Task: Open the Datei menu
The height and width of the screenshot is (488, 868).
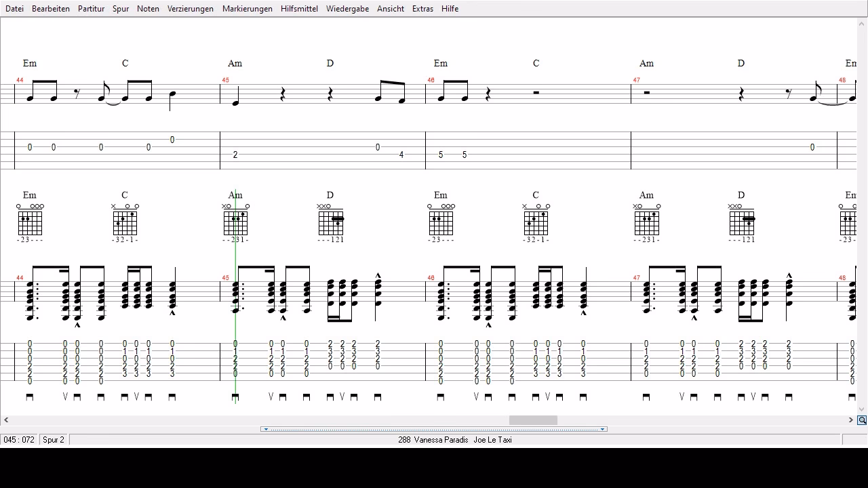Action: [x=14, y=9]
